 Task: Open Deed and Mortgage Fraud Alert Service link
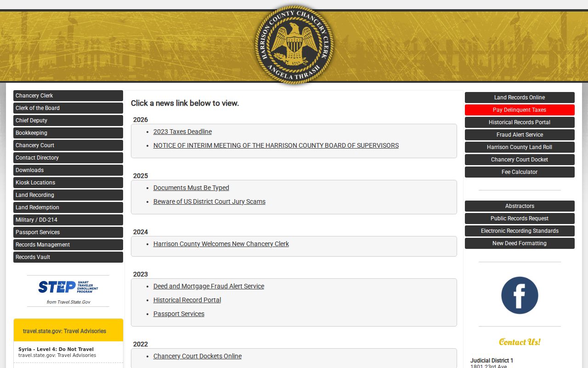click(209, 286)
